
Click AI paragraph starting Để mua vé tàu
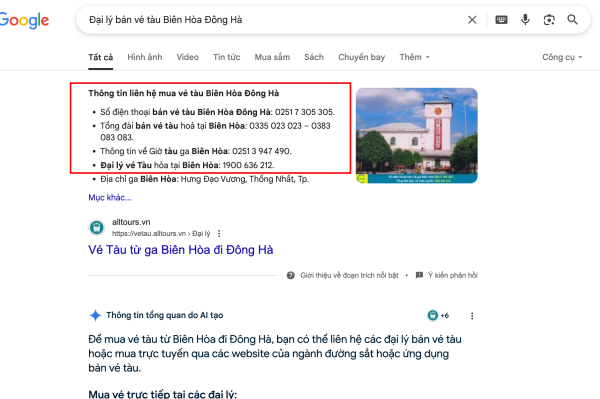[x=275, y=353]
